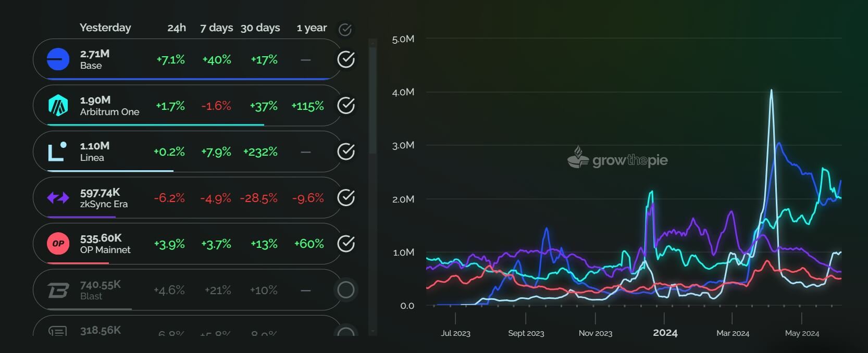Click OP Mainnet's +3.9% 24h change

click(169, 244)
